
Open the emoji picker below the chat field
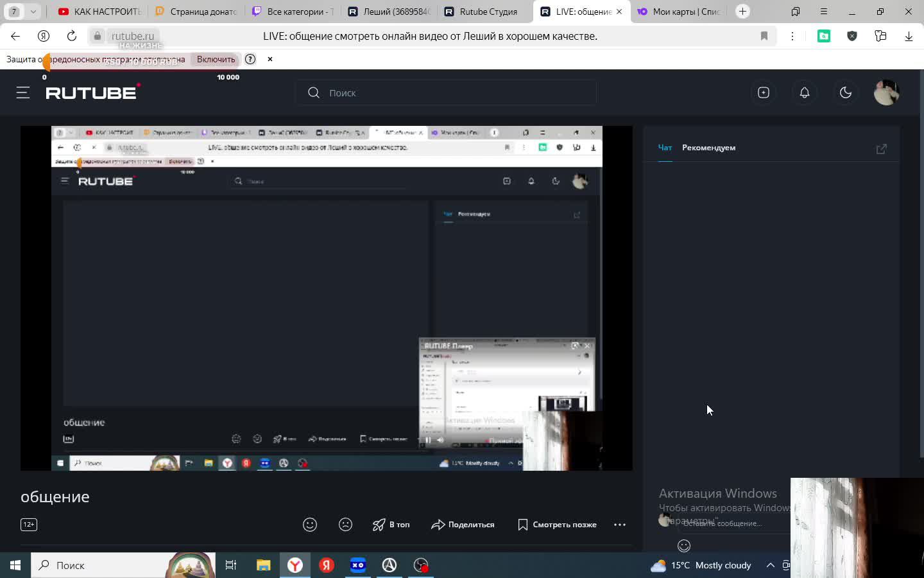pos(684,546)
